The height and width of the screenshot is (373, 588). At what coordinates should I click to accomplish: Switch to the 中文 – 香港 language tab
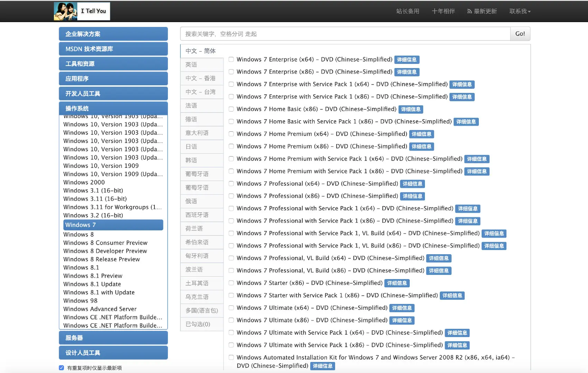click(x=202, y=78)
